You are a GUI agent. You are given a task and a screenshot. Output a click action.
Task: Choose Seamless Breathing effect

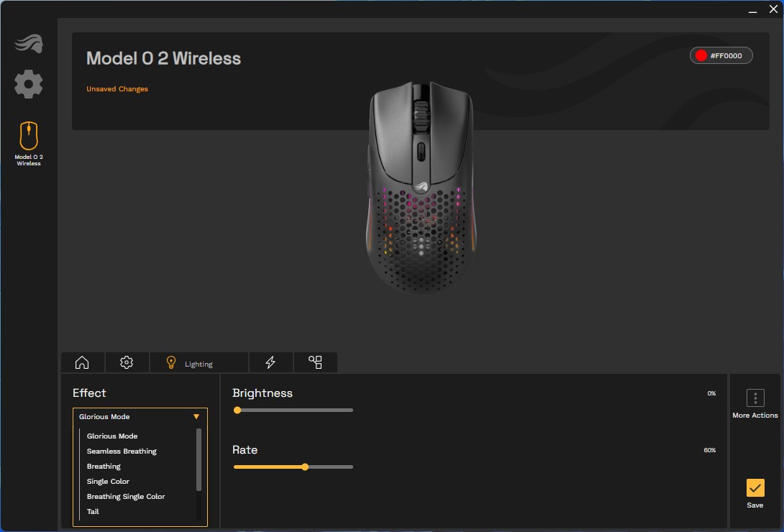[122, 451]
